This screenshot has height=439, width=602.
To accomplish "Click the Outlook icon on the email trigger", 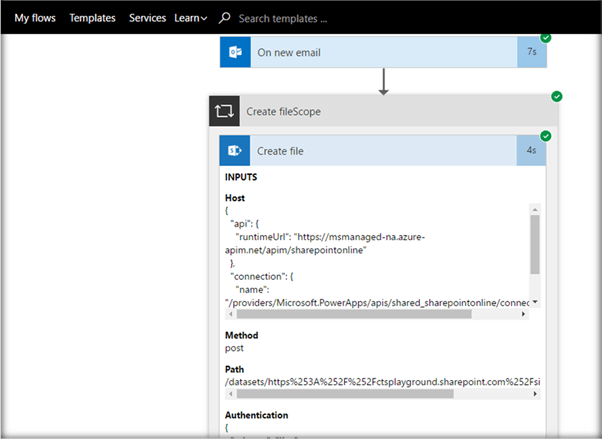I will (235, 52).
